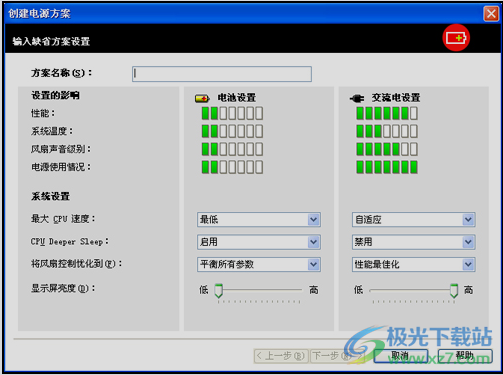This screenshot has width=503, height=375.
Task: Open battery CPU Deeper Sleep dropdown showing 启用
Action: click(259, 242)
